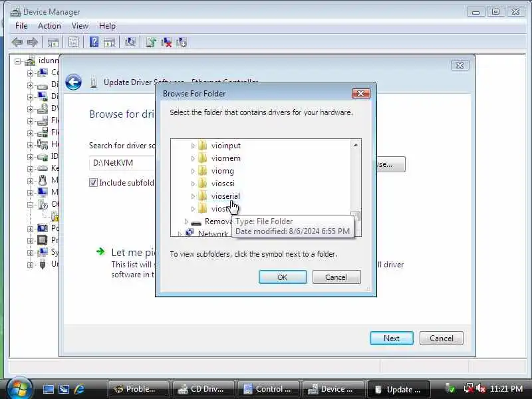Click Scan for hardware changes toolbar icon
The width and height of the screenshot is (532, 399).
130,42
